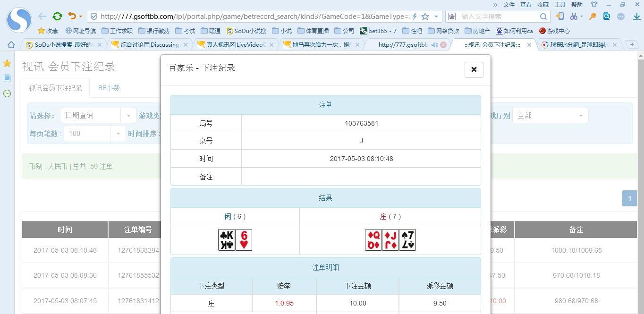644x314 pixels.
Task: Click the scissors screenshot tool icon
Action: (574, 16)
